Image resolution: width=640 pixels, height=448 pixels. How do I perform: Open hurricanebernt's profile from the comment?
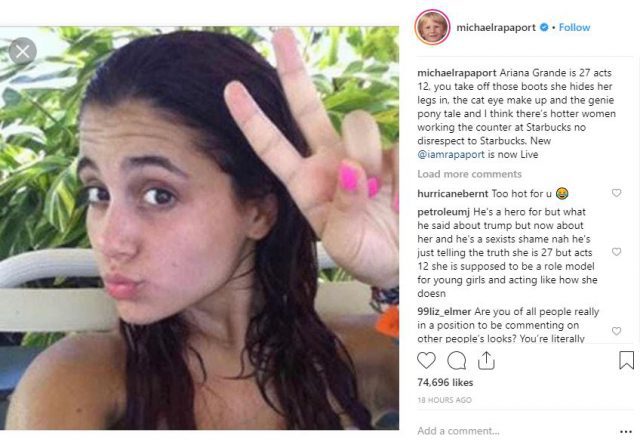pos(453,193)
